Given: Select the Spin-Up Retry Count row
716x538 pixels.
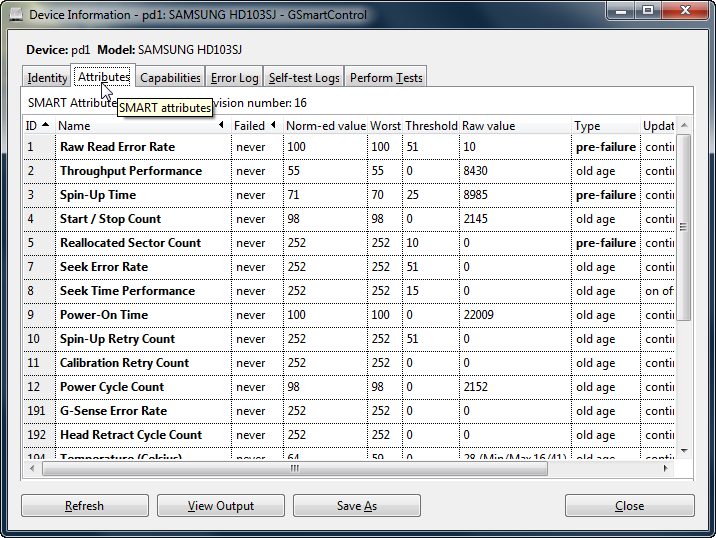Looking at the screenshot, I should [x=349, y=339].
